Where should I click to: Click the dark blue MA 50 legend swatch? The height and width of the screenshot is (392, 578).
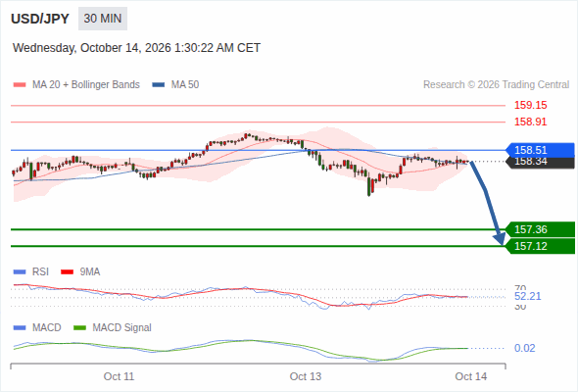159,85
